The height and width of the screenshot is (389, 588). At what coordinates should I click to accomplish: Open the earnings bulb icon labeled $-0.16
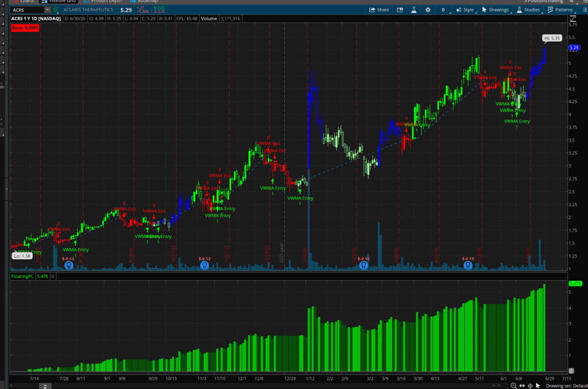click(363, 266)
